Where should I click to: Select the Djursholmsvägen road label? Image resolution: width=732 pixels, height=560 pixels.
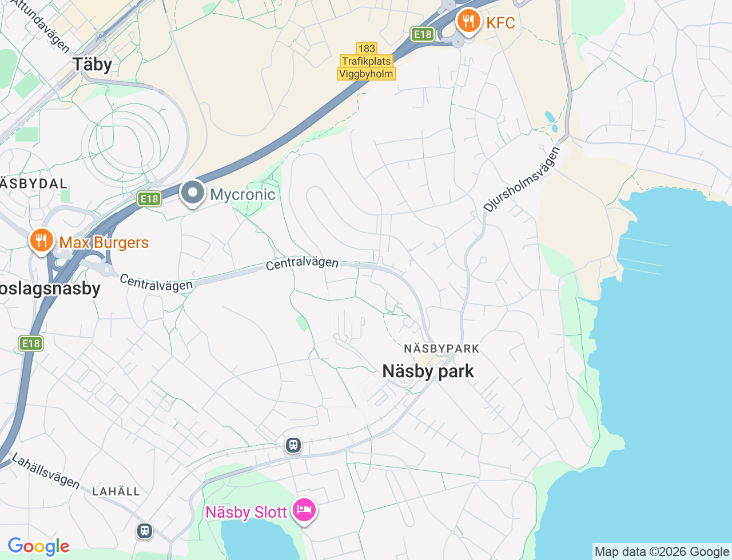pyautogui.click(x=521, y=179)
